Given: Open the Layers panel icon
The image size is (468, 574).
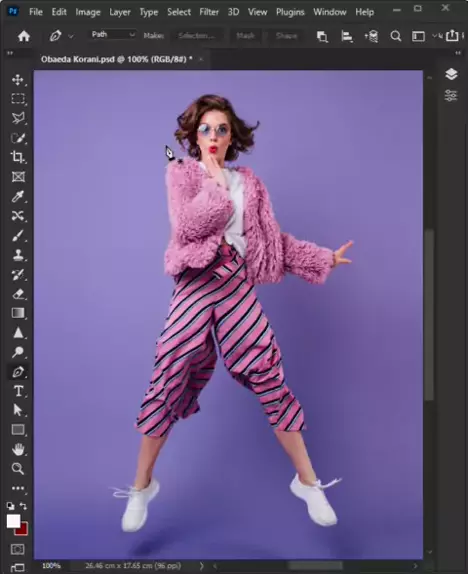Looking at the screenshot, I should tap(451, 74).
